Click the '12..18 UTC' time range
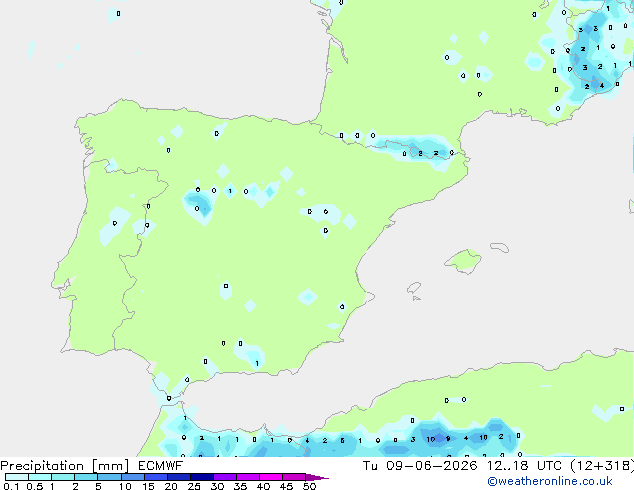 coord(524,466)
